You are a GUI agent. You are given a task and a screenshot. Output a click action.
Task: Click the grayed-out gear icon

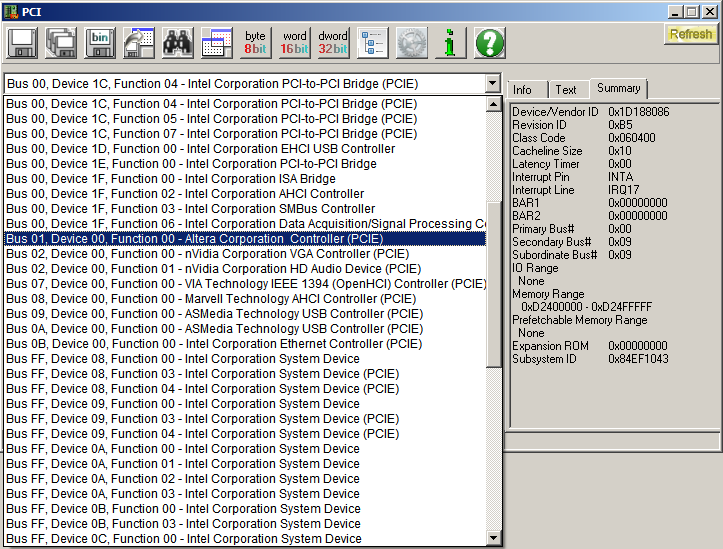pyautogui.click(x=412, y=42)
